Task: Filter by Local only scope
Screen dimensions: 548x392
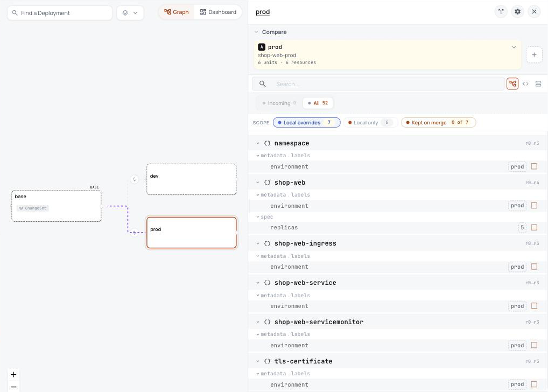Action: pos(370,122)
